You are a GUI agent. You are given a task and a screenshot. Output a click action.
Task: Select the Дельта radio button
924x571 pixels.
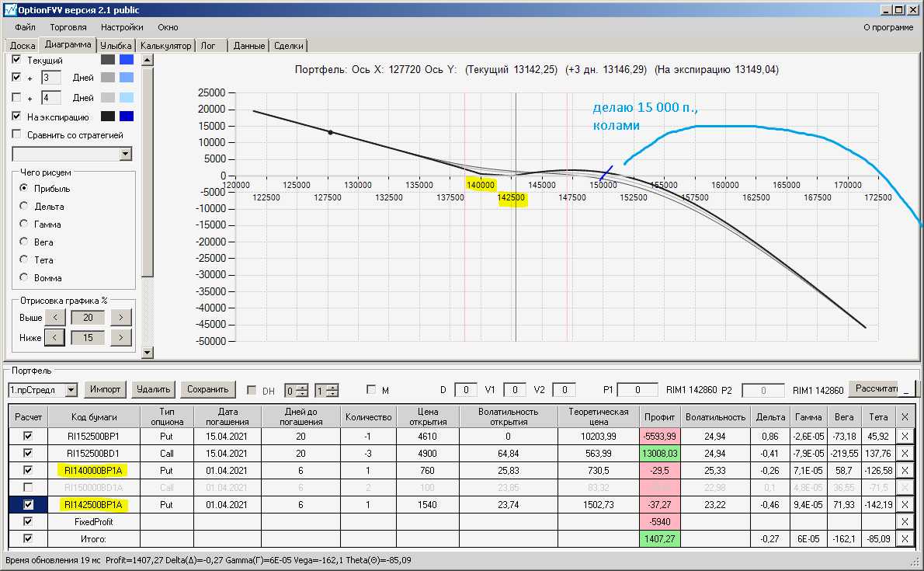[x=23, y=206]
